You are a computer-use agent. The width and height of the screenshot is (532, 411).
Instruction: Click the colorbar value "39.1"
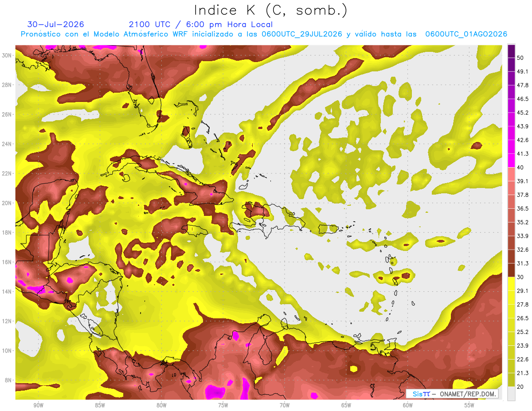click(523, 181)
